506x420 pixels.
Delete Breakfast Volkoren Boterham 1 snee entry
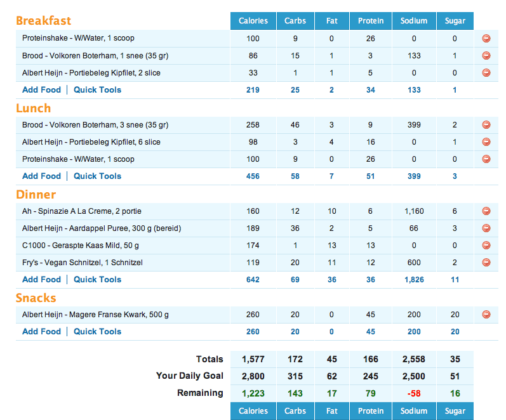tap(486, 56)
